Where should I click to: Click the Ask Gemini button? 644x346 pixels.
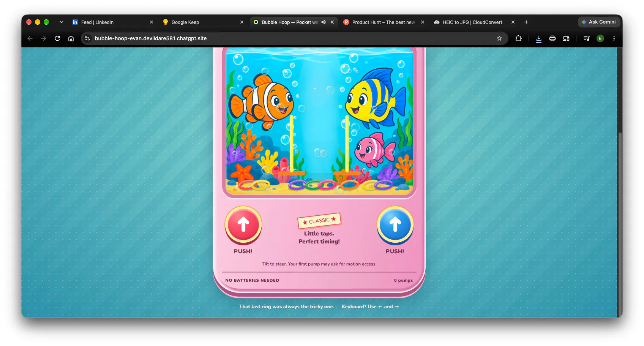click(x=599, y=22)
